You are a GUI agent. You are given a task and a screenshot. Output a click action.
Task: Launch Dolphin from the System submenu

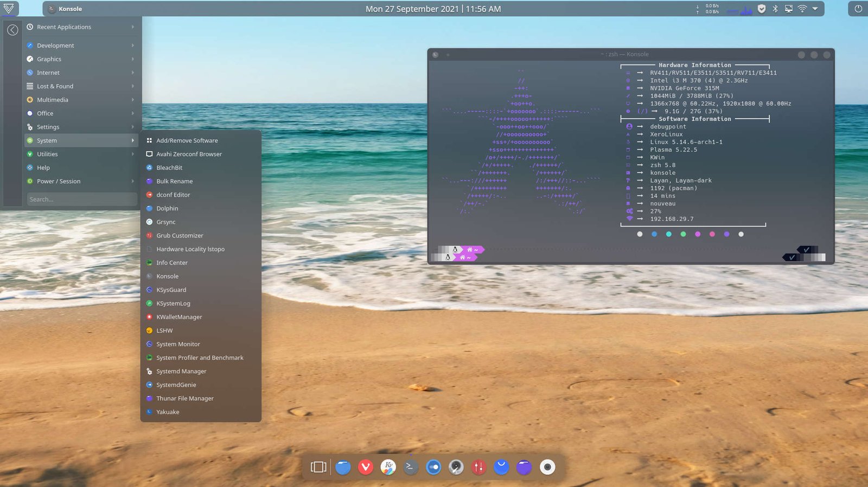167,208
